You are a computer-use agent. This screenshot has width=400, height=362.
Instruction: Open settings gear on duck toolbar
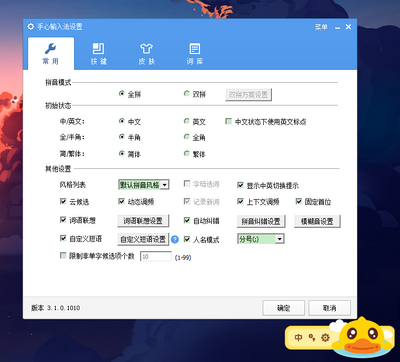[325, 338]
